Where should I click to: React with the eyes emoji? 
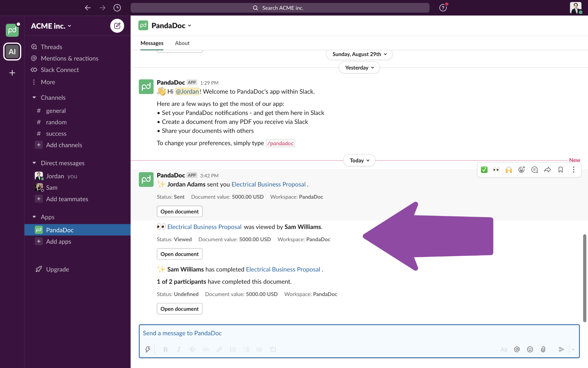click(x=496, y=170)
